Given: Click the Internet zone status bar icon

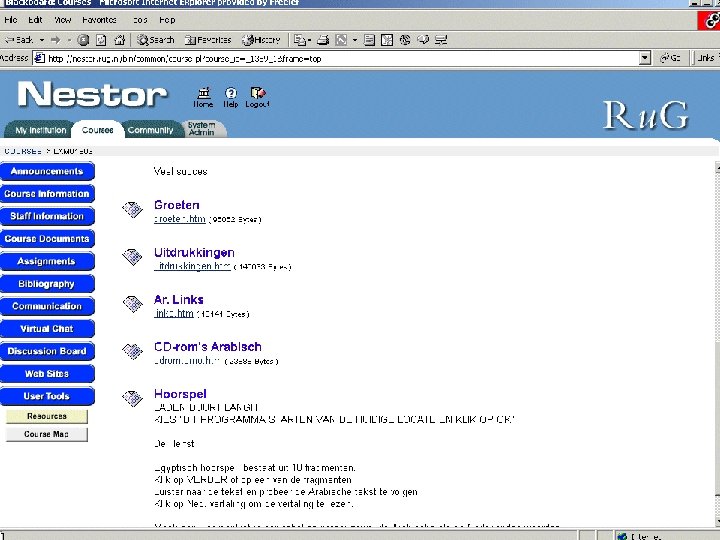Looking at the screenshot, I should (x=622, y=536).
